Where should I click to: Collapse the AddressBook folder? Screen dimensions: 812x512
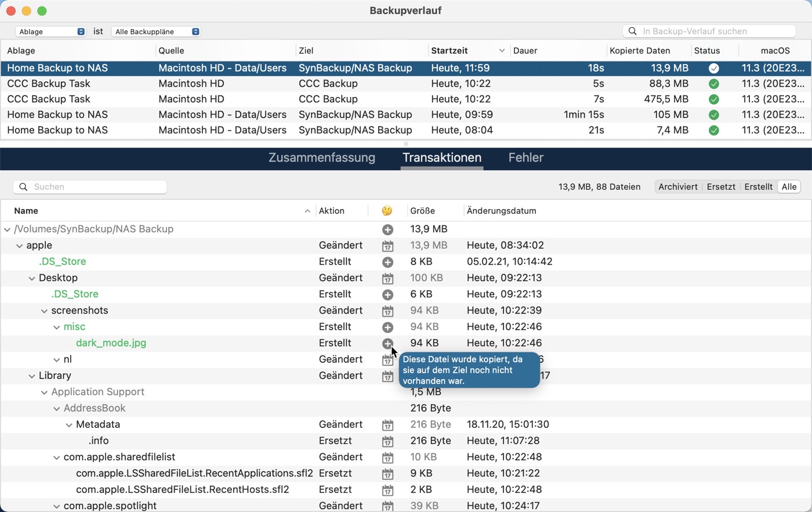tap(57, 408)
